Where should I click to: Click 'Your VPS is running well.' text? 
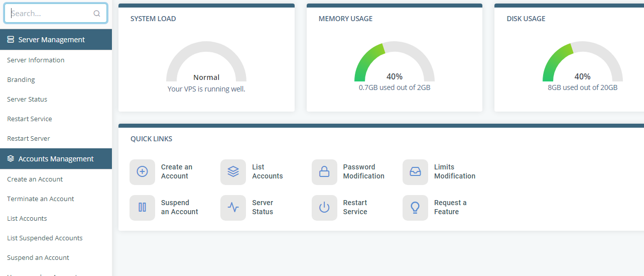(206, 89)
